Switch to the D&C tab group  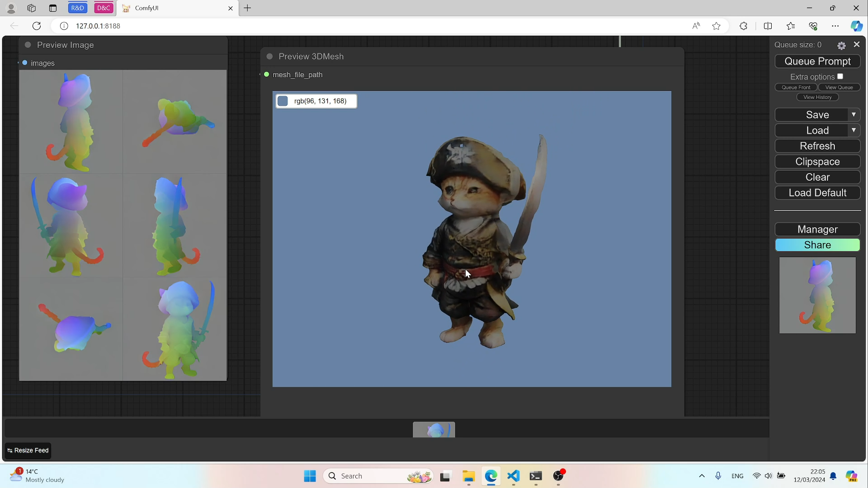coord(104,8)
